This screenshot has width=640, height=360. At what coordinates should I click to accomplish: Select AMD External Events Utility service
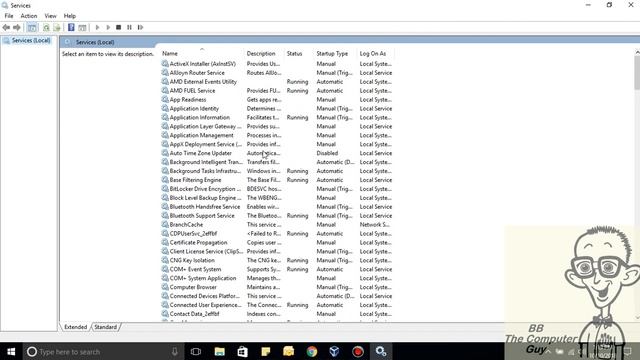[203, 82]
